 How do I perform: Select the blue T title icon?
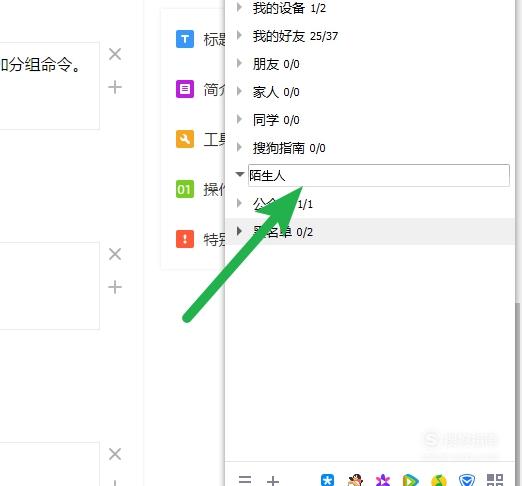click(x=185, y=39)
